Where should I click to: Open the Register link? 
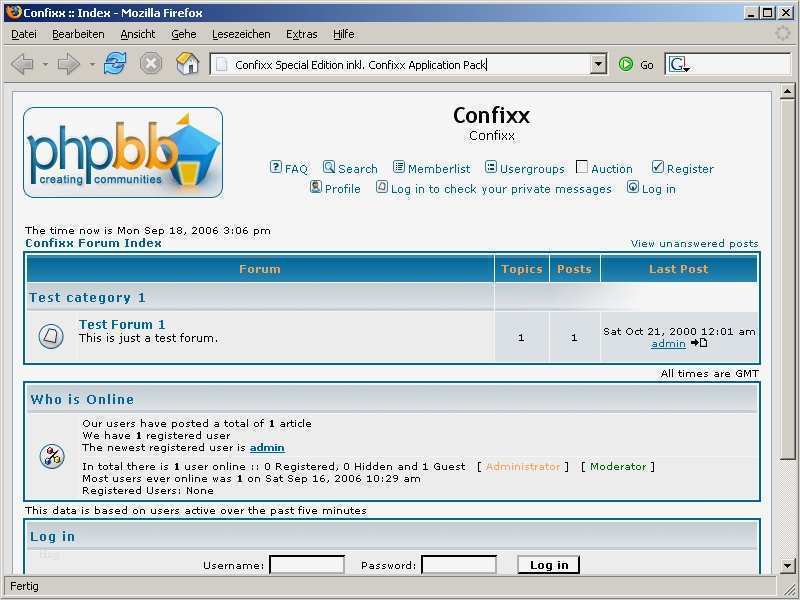(x=690, y=169)
